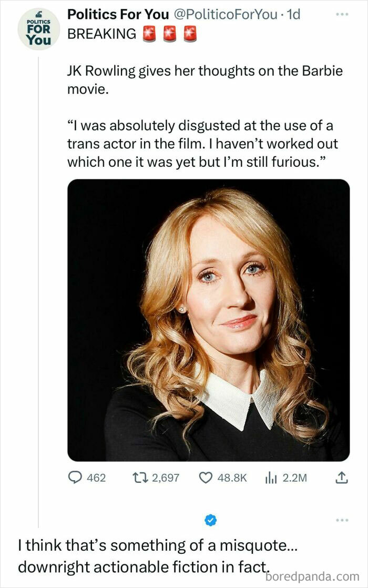Click the 462 replies count

[96, 478]
